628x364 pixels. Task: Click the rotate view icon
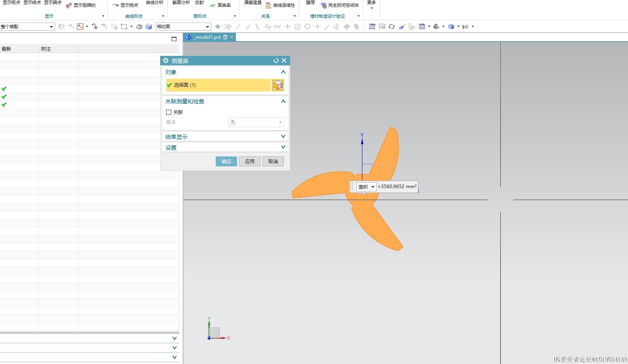(392, 27)
